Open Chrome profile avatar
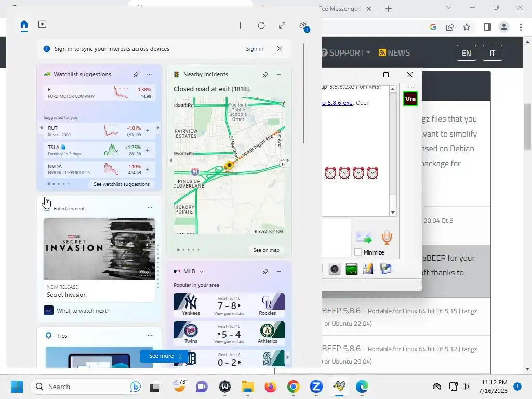This screenshot has height=399, width=532. [x=504, y=27]
